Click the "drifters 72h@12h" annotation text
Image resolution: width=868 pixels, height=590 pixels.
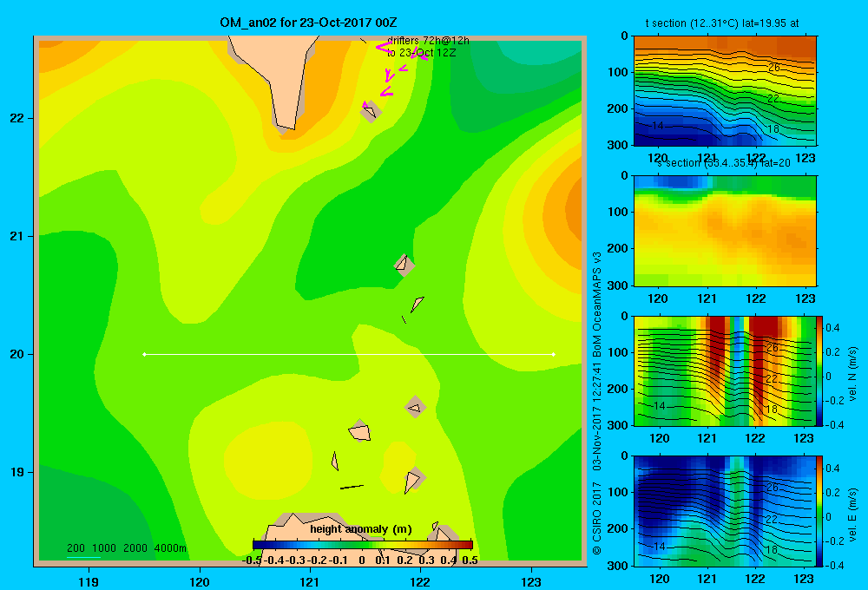(x=428, y=41)
